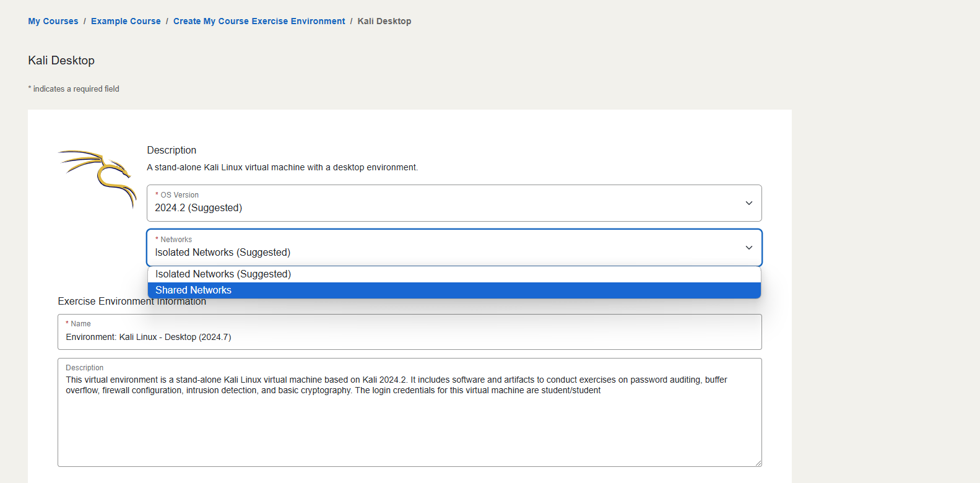980x483 pixels.
Task: Choose Isolated Networks (Suggested) option
Action: (454, 274)
